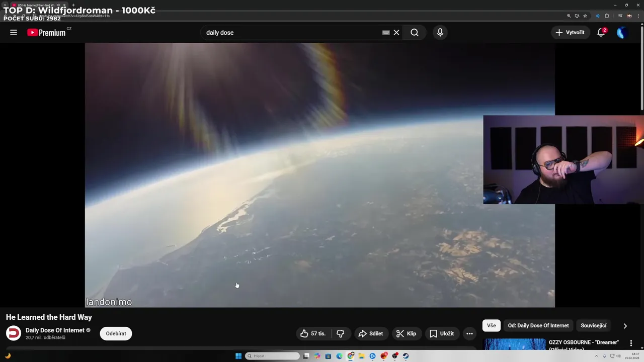The height and width of the screenshot is (362, 644).
Task: Click the taskbar Hledat search box
Action: (x=272, y=356)
